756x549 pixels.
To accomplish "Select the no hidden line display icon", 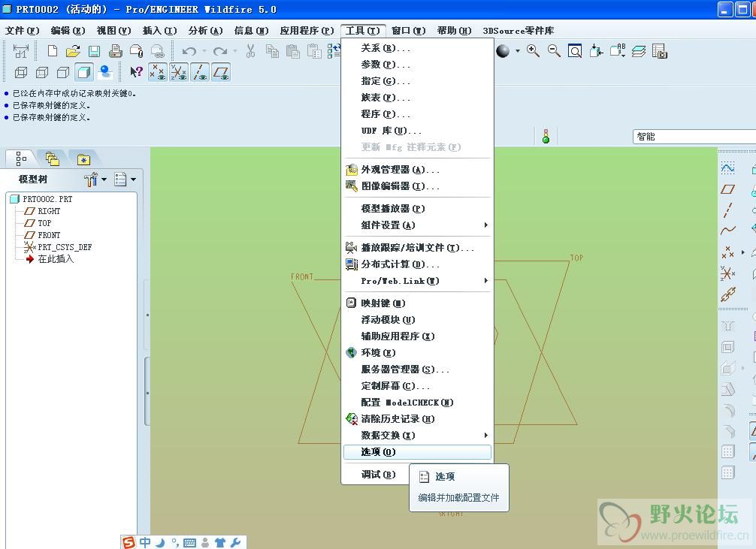I will pos(62,72).
